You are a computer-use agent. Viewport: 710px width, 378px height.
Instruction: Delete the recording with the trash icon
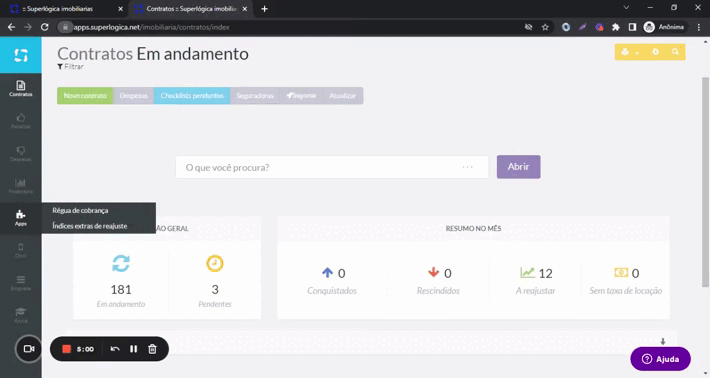[153, 349]
